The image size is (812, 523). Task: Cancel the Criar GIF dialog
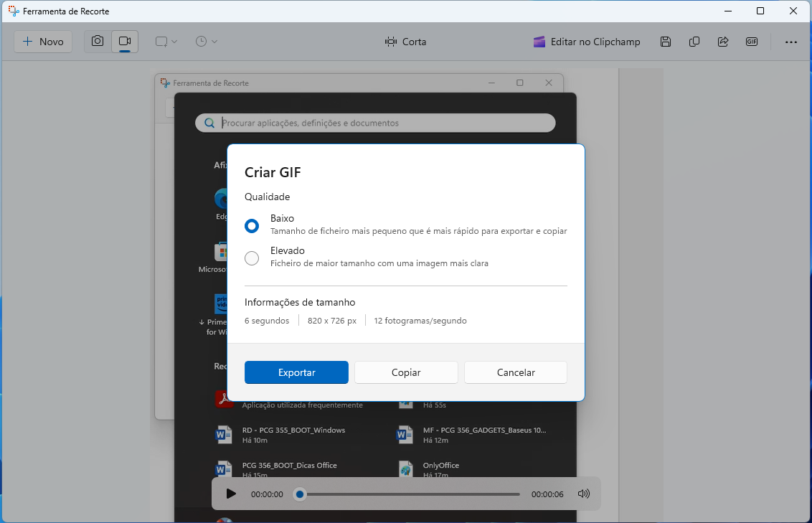[x=515, y=372]
